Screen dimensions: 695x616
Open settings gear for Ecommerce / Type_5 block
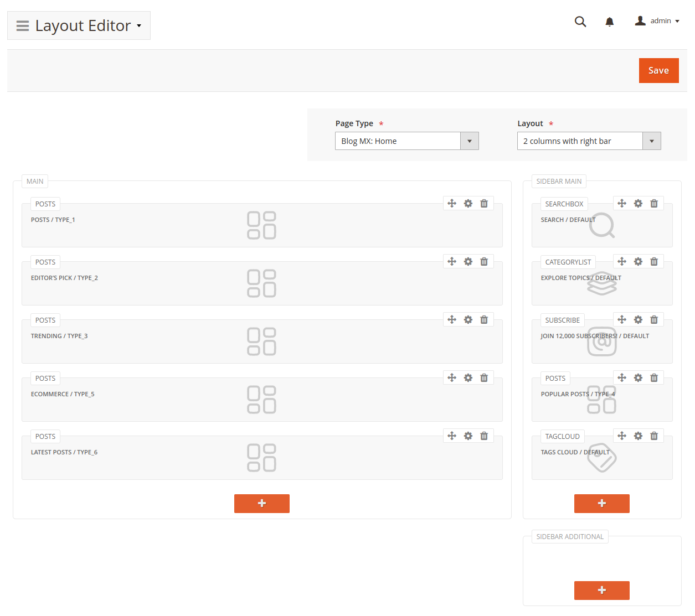468,378
